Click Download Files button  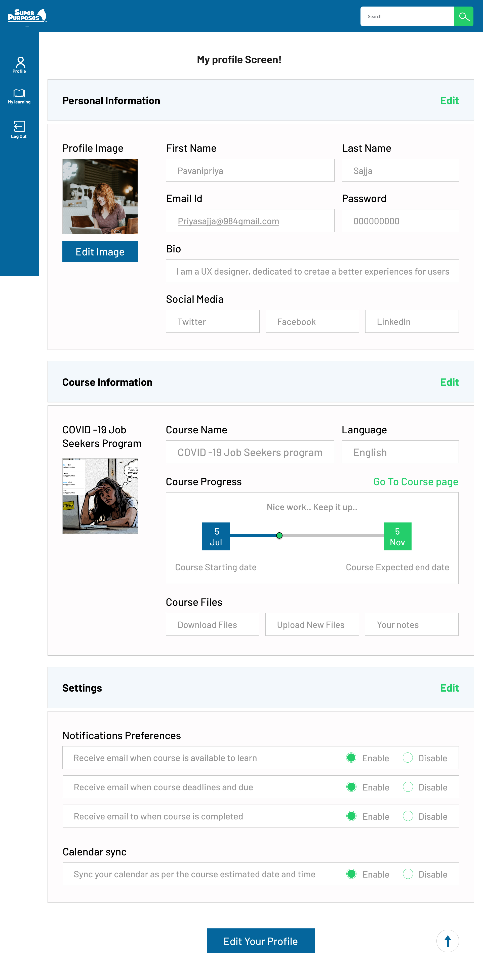(x=208, y=624)
